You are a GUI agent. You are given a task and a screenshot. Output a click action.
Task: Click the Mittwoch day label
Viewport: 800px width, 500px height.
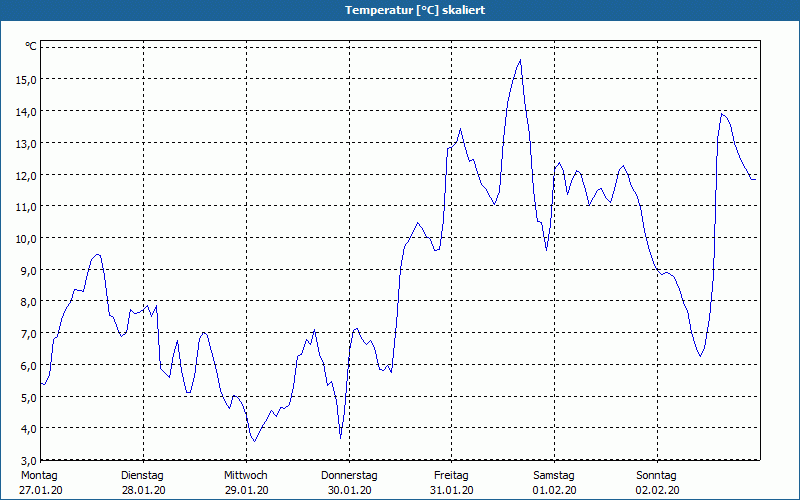245,475
